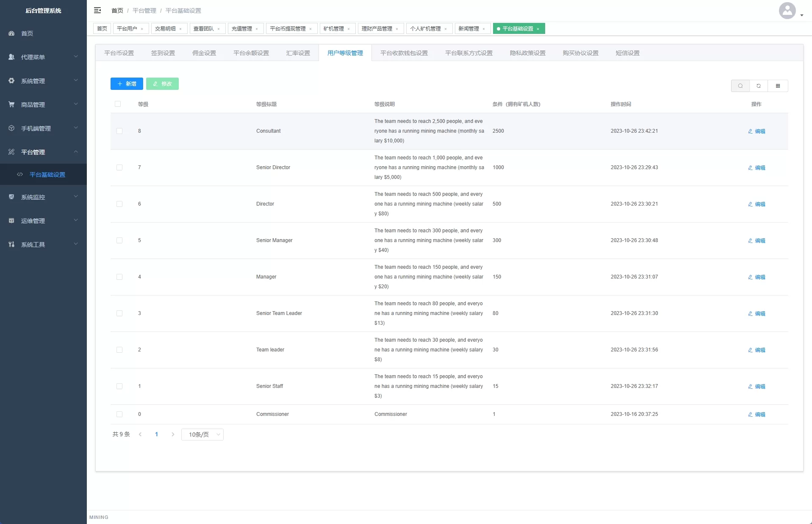This screenshot has height=524, width=812.
Task: Open the 平台收款钱包设置 tab
Action: tap(404, 53)
